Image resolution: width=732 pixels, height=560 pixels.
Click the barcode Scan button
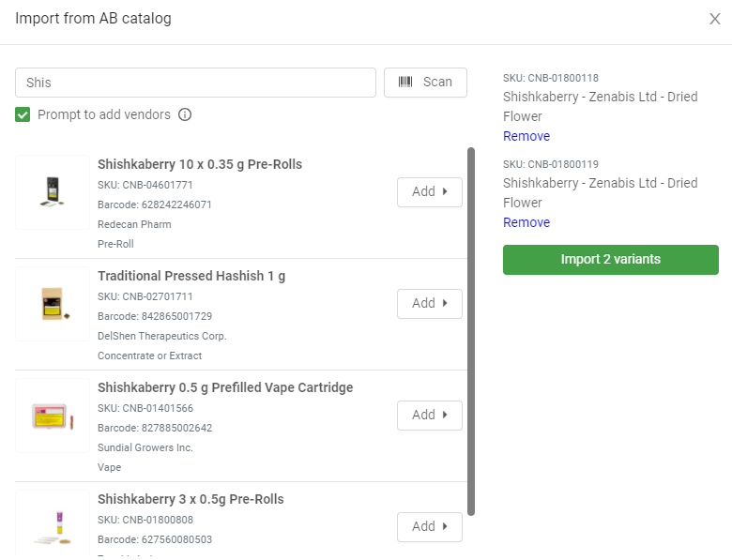[425, 83]
